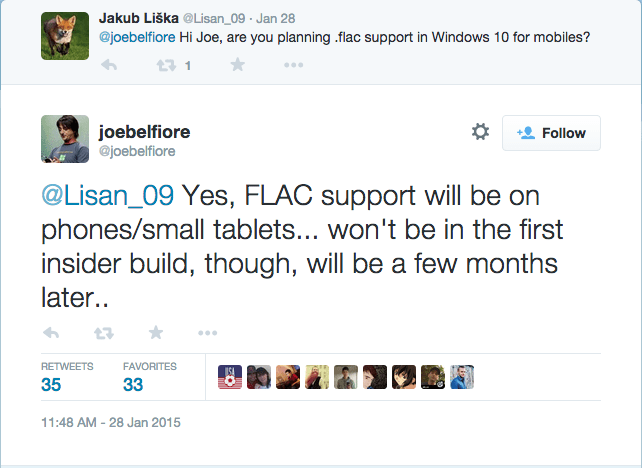The width and height of the screenshot is (642, 468).
Task: Open Jakub Liška's profile name
Action: [x=139, y=18]
